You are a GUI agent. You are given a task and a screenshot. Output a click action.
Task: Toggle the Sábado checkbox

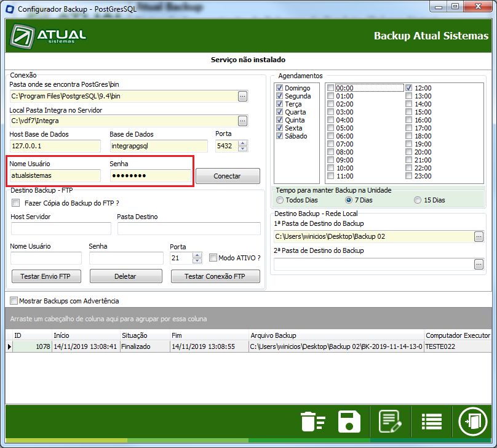(x=279, y=136)
